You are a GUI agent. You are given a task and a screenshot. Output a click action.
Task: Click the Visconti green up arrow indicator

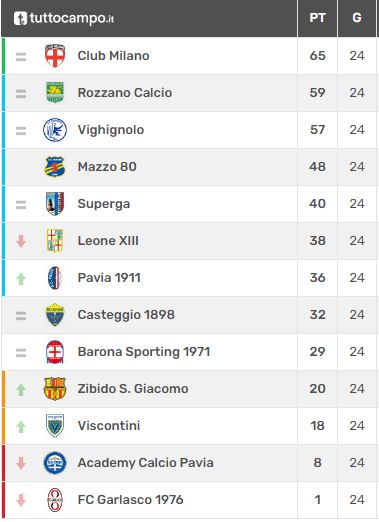coord(21,426)
